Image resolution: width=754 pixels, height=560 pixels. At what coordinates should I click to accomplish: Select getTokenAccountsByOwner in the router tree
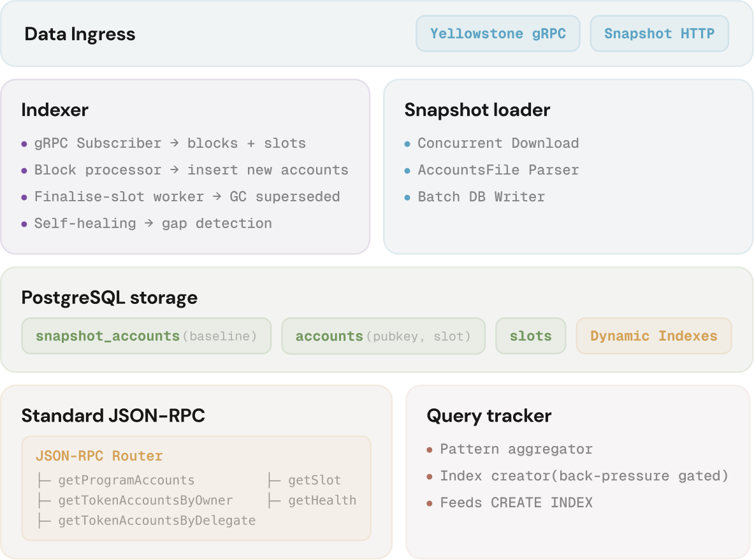(x=145, y=500)
